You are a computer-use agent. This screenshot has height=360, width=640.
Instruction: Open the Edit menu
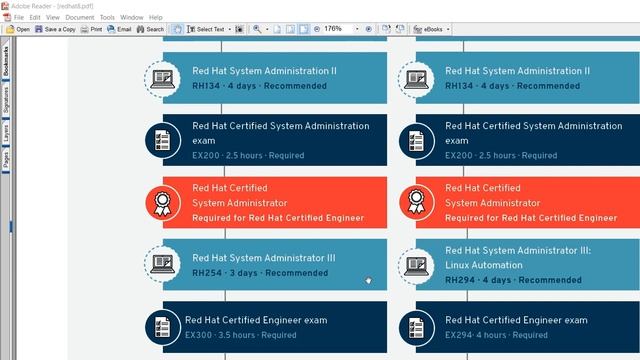(35, 18)
